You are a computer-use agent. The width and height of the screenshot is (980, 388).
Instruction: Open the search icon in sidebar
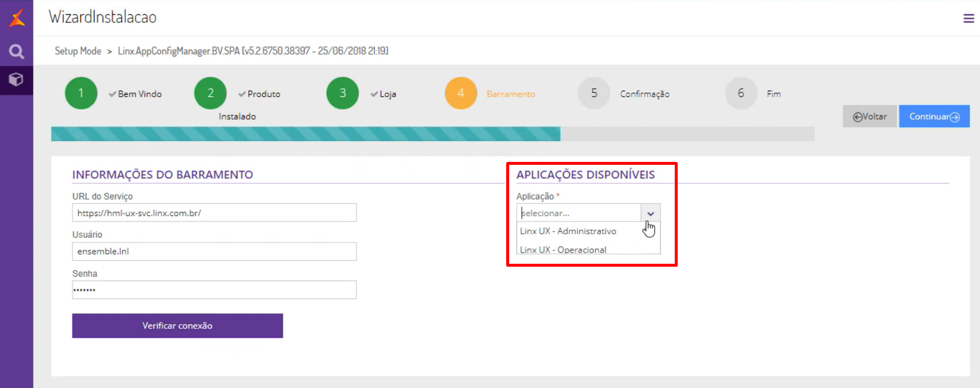17,52
